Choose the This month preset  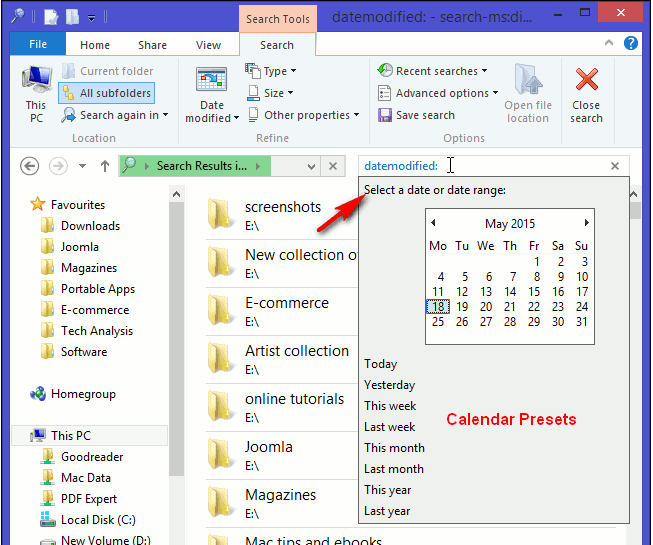tap(394, 448)
